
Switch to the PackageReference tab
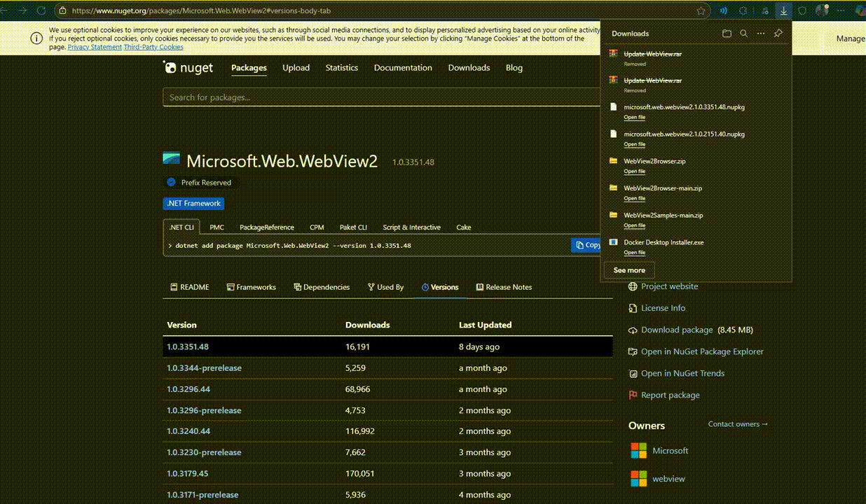coord(266,227)
